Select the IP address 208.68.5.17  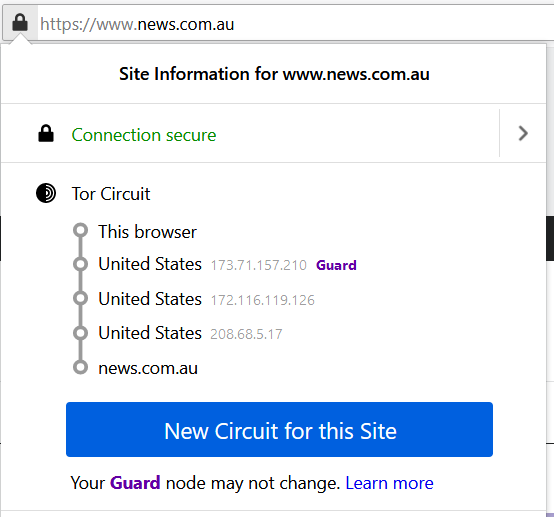246,334
